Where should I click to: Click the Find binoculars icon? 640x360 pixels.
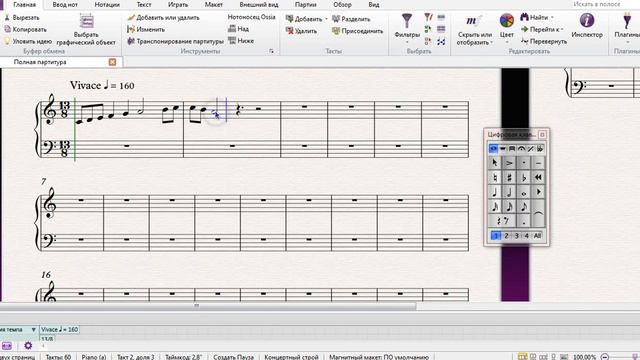coord(524,17)
